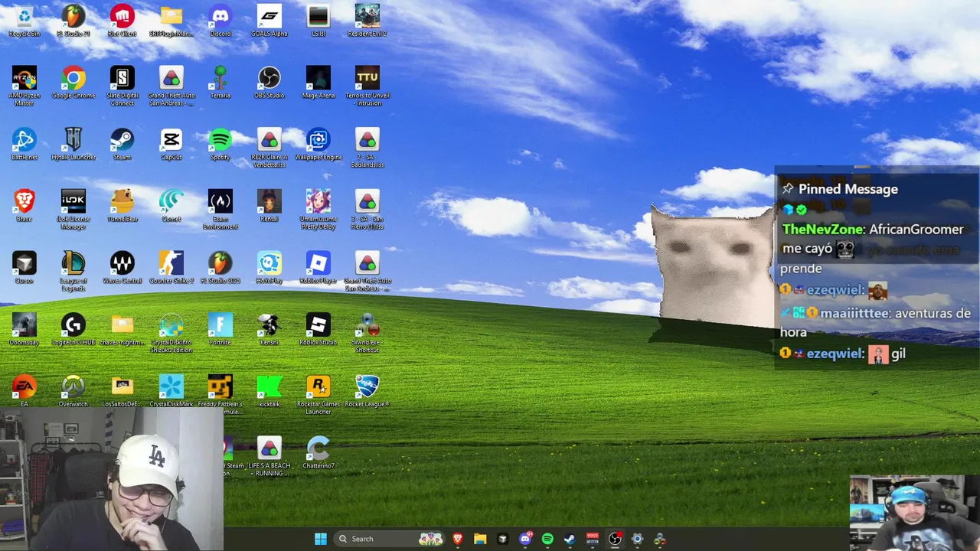The width and height of the screenshot is (980, 551).
Task: Launch Overwatch from the desktop
Action: click(73, 391)
